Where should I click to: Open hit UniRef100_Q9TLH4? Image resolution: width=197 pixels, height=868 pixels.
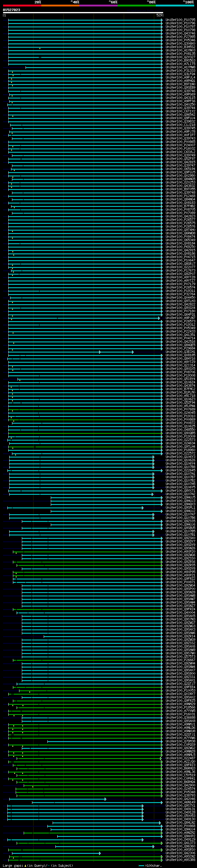pyautogui.click(x=180, y=446)
